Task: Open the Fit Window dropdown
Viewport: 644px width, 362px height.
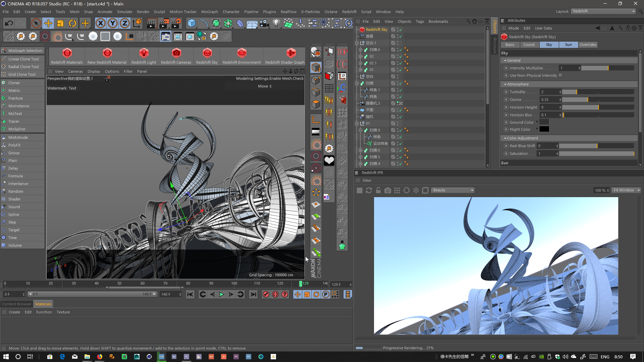Action: [626, 190]
